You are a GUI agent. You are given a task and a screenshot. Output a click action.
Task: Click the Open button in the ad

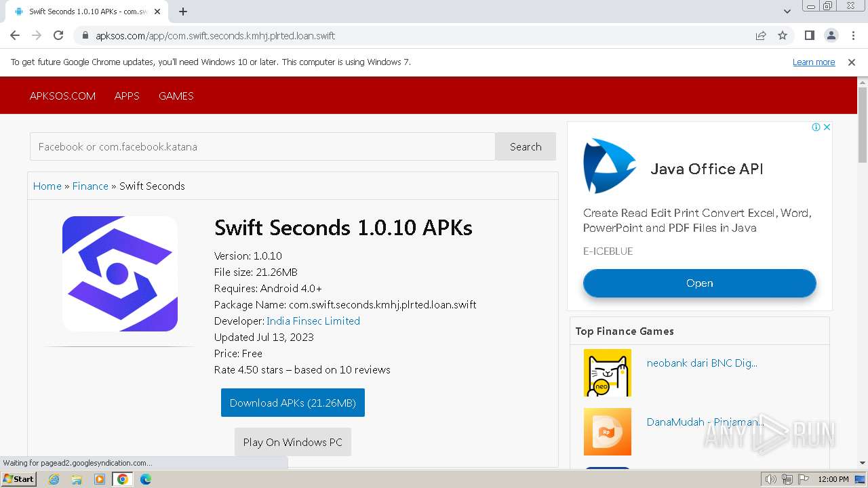pyautogui.click(x=700, y=283)
